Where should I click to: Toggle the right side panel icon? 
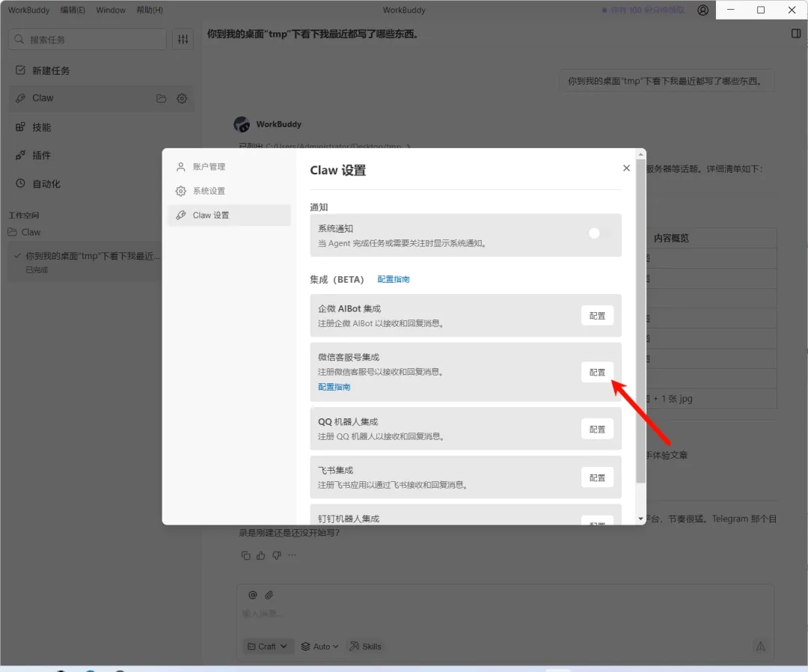coord(796,34)
